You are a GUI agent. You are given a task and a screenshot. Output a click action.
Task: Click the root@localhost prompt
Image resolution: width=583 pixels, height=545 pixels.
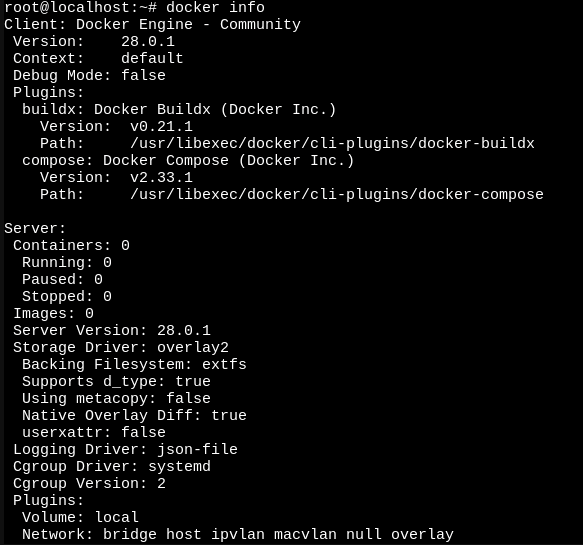point(81,7)
